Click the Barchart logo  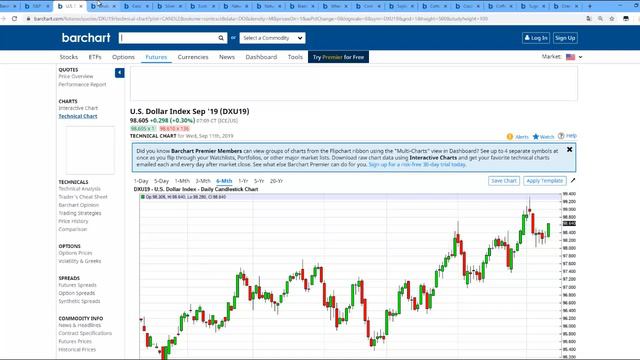86,38
